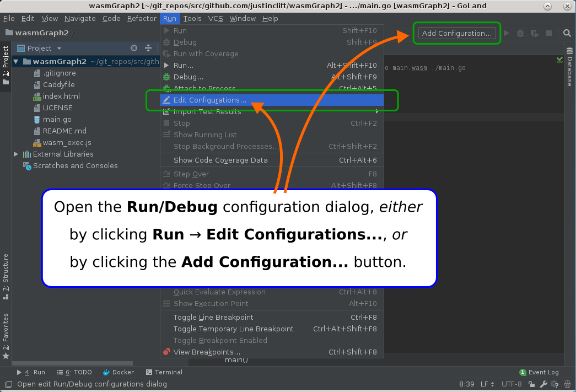Screen dimensions: 576x392
Task: Open the Tools menu
Action: pyautogui.click(x=192, y=18)
